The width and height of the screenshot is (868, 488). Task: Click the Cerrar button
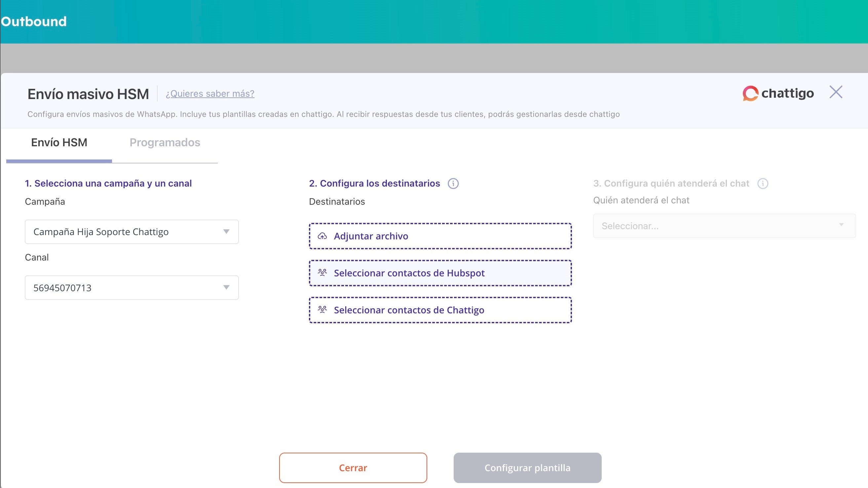353,468
